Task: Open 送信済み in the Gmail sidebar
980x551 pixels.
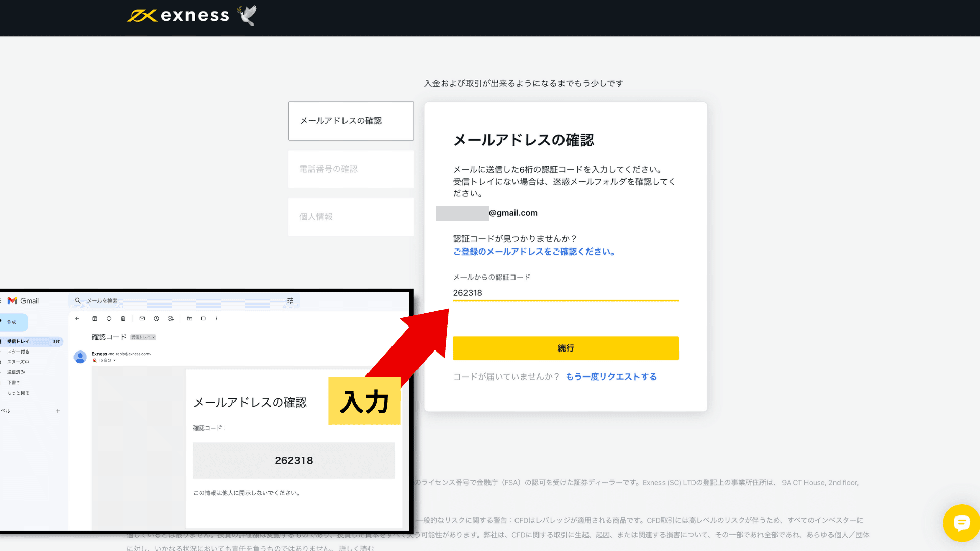Action: 16,372
